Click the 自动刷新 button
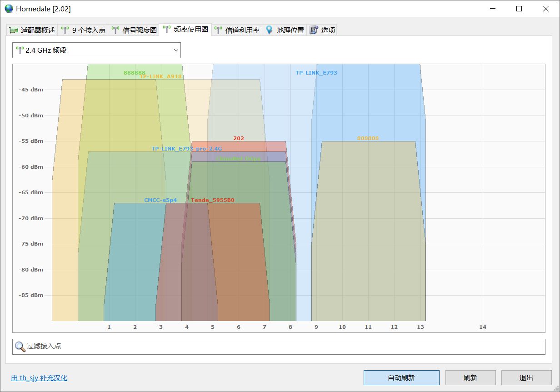The height and width of the screenshot is (392, 560). tap(401, 377)
